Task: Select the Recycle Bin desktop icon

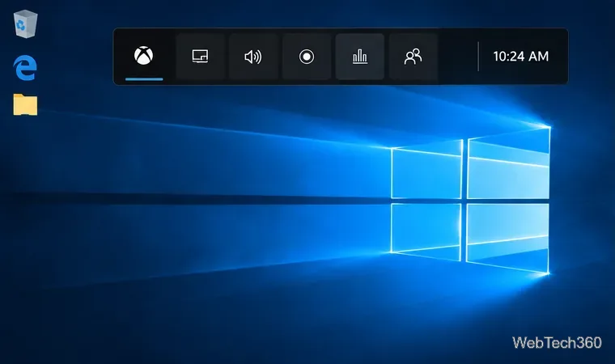Action: (26, 24)
